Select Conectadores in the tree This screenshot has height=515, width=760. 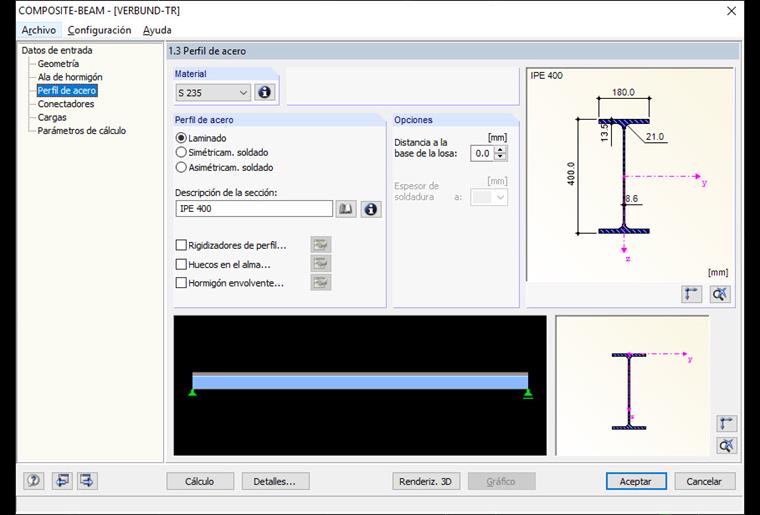(x=66, y=104)
